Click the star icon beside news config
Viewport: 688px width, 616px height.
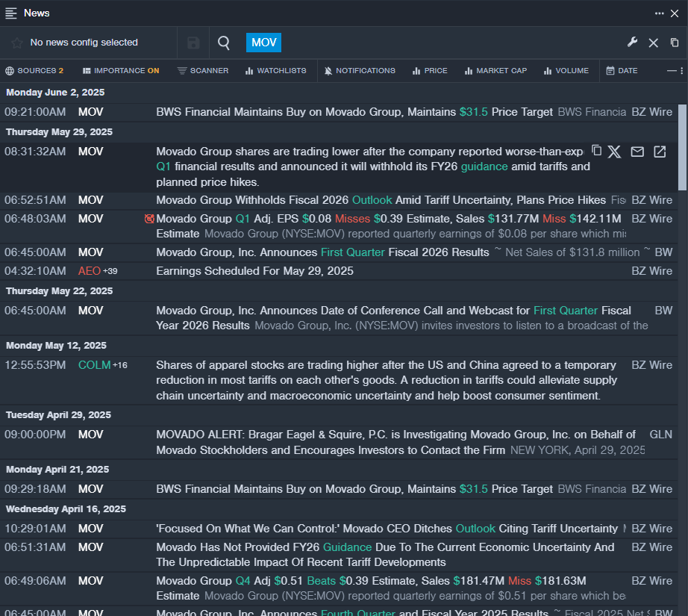[16, 43]
